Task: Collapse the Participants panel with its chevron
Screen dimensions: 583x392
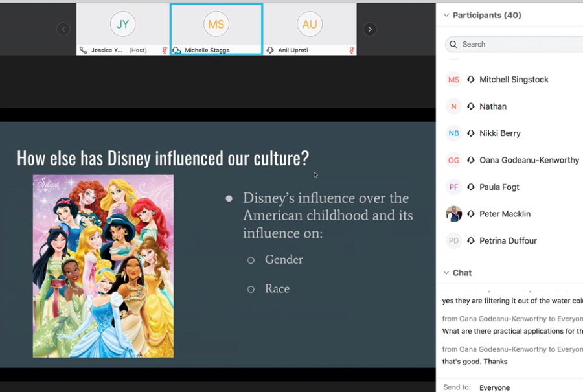Action: pyautogui.click(x=446, y=16)
